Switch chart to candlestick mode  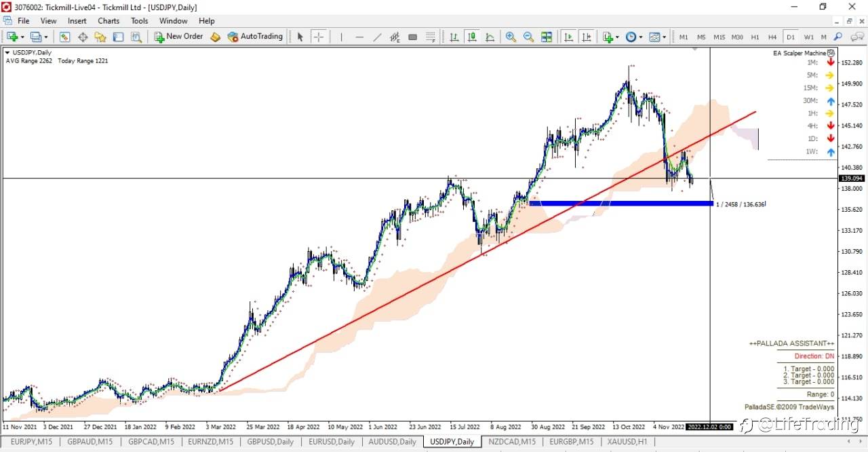tap(472, 37)
